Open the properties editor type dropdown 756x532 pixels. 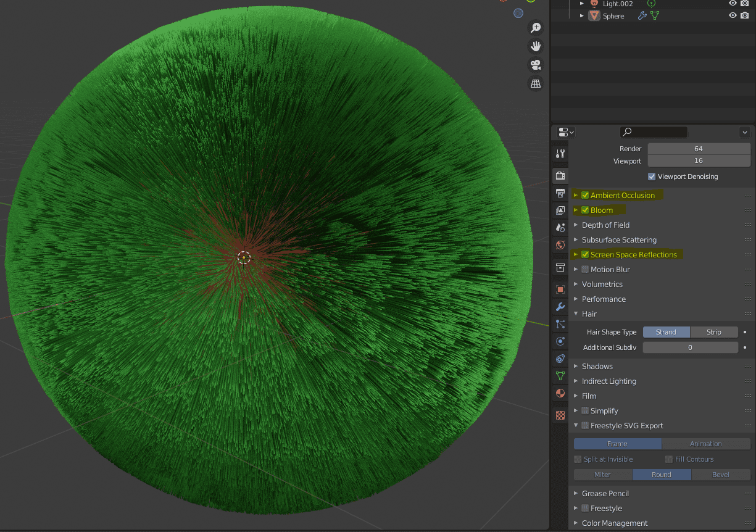[565, 132]
